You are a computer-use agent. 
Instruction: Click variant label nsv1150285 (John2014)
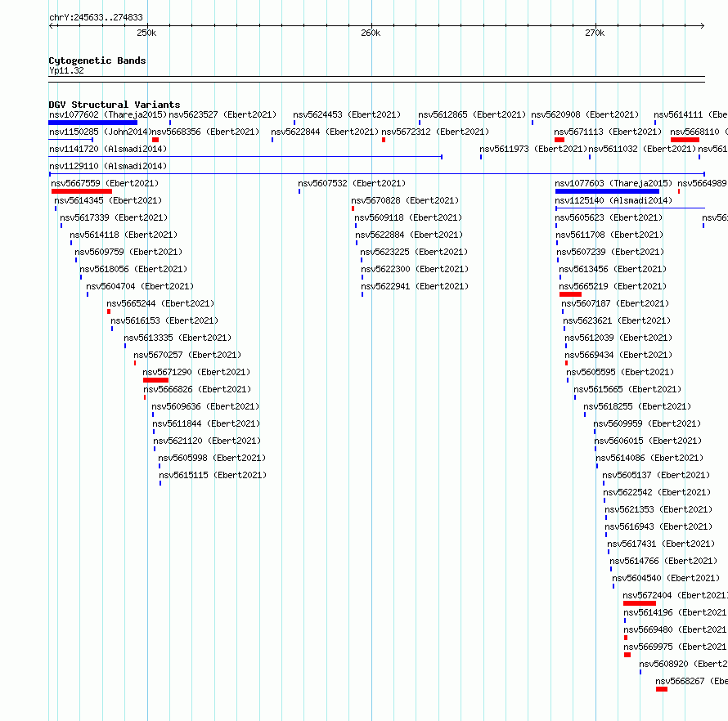101,132
